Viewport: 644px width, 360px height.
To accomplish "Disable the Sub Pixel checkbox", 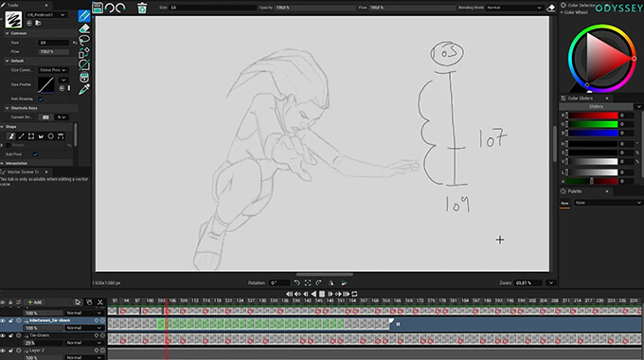I will pyautogui.click(x=35, y=154).
